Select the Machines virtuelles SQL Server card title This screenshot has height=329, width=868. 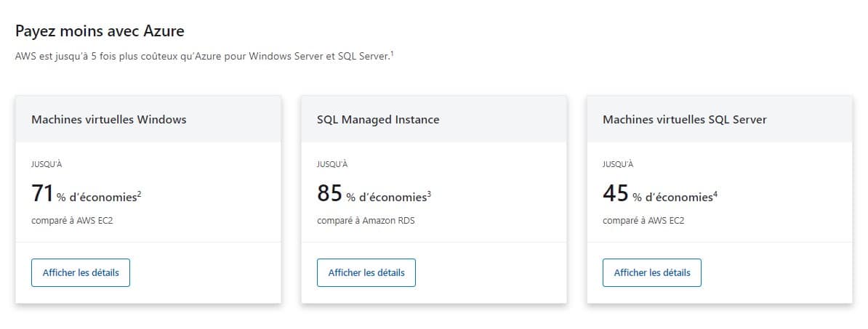point(685,119)
